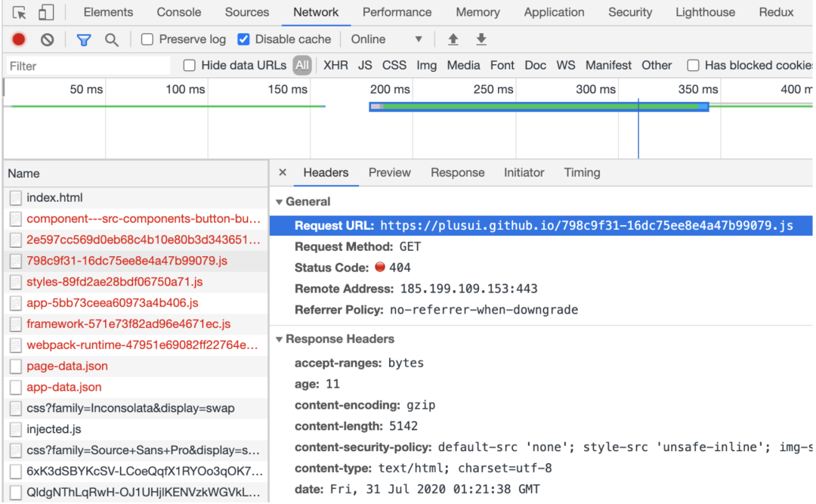The height and width of the screenshot is (504, 816).
Task: Open the Security panel tab
Action: [630, 12]
